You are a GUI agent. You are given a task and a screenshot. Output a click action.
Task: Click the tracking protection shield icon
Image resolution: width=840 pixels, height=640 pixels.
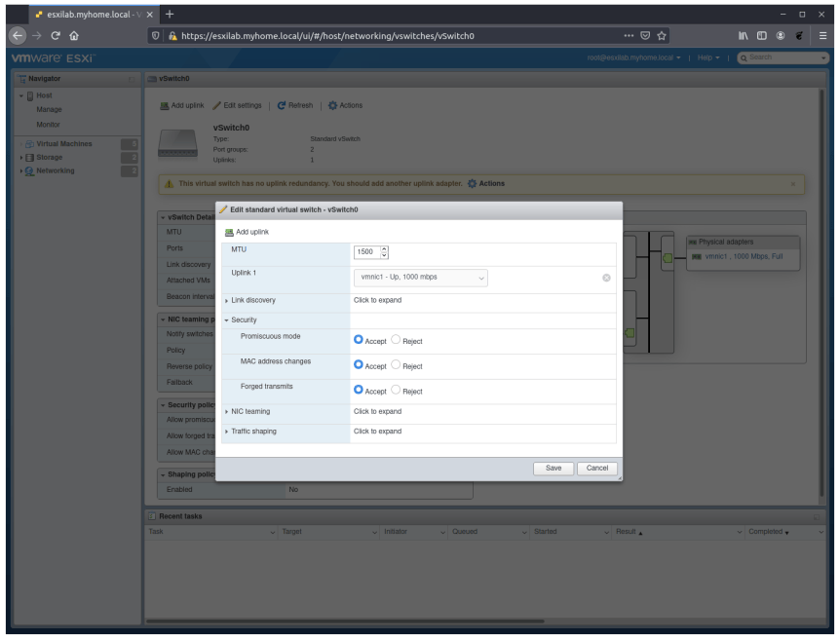tap(156, 36)
